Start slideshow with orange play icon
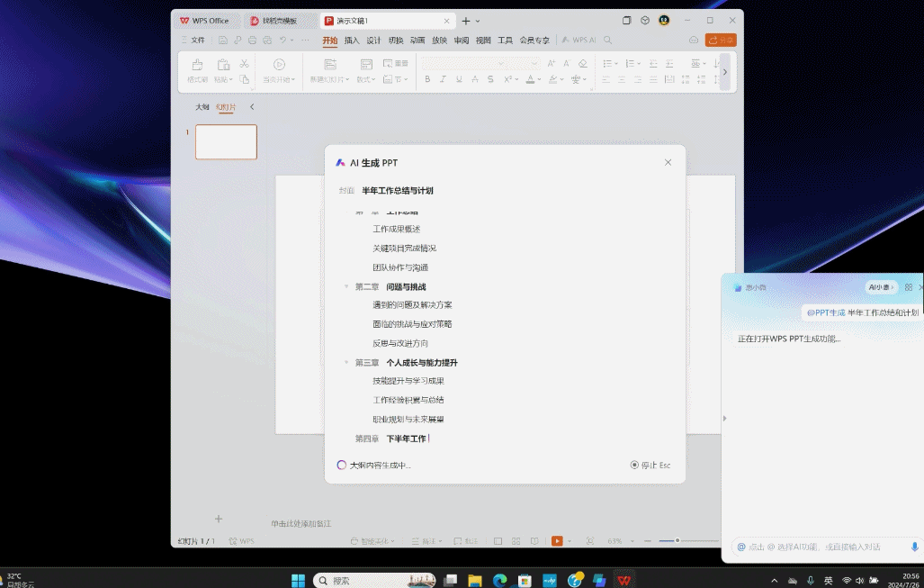This screenshot has height=588, width=924. 557,541
